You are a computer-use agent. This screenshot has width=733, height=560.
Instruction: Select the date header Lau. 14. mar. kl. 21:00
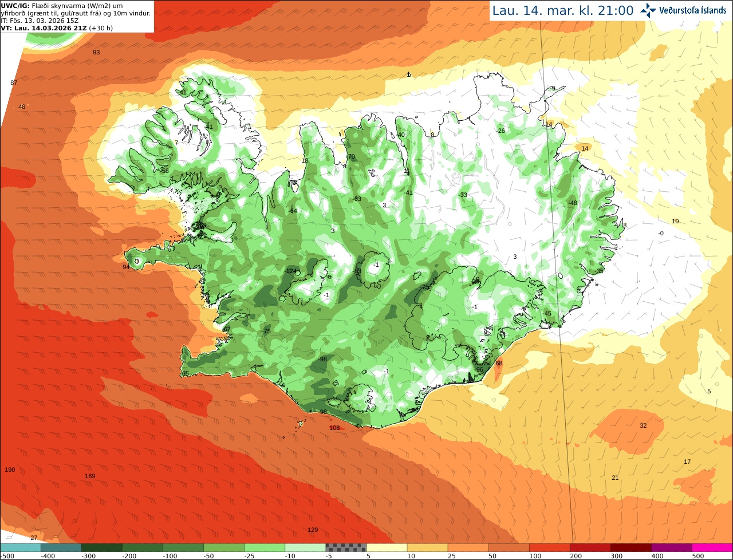(563, 10)
